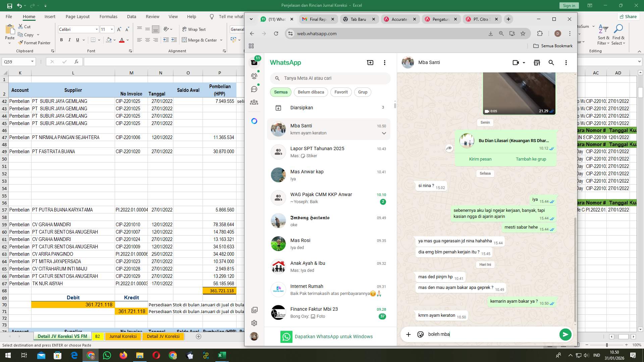The height and width of the screenshot is (362, 644).
Task: Open the chat options chevron on Mba Santi
Action: pos(384,133)
